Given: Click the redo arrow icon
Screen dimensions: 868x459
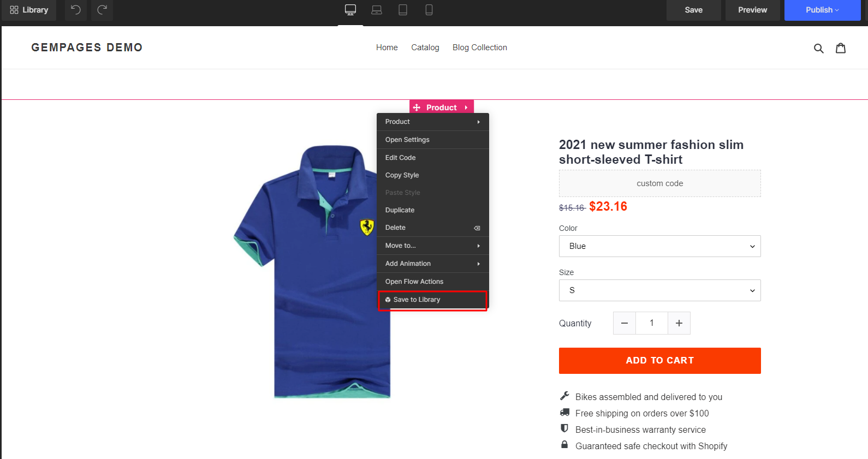Looking at the screenshot, I should [102, 10].
